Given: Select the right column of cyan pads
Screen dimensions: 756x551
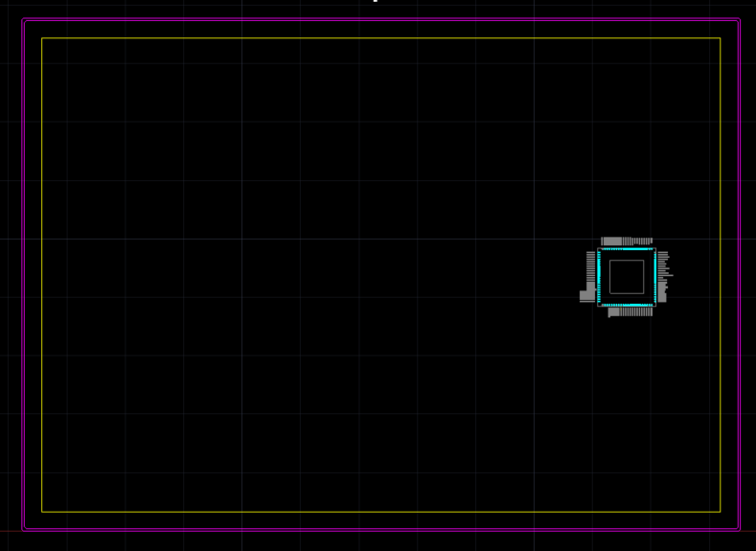Looking at the screenshot, I should click(x=655, y=277).
